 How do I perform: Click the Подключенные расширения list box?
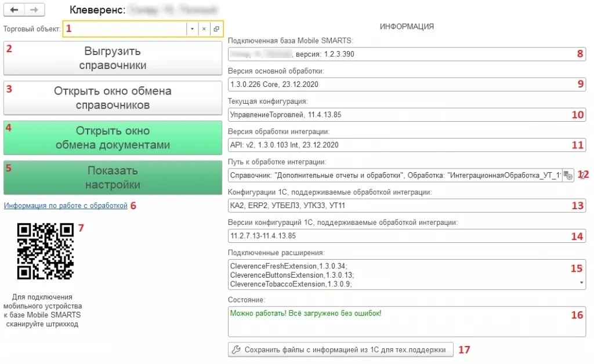click(x=407, y=275)
